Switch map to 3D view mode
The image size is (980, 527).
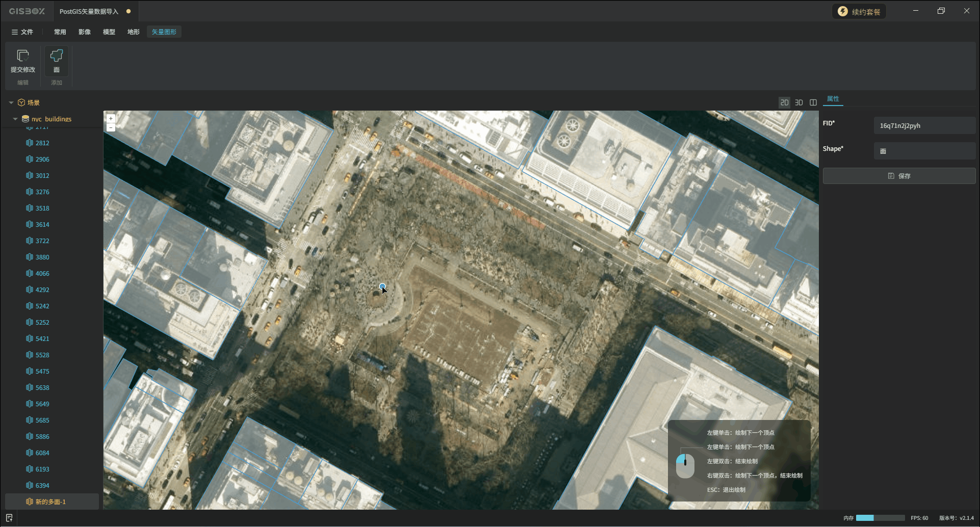pos(798,102)
